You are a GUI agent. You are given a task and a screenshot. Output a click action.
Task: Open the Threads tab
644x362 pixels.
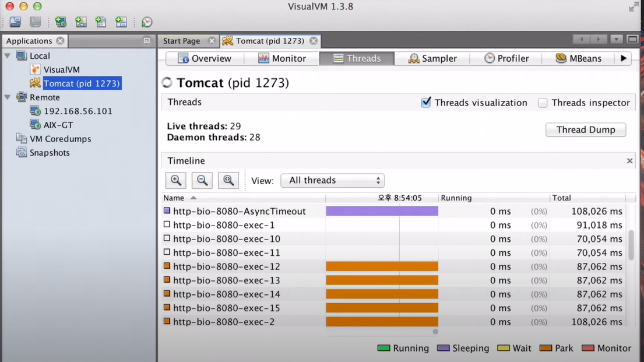tap(357, 58)
